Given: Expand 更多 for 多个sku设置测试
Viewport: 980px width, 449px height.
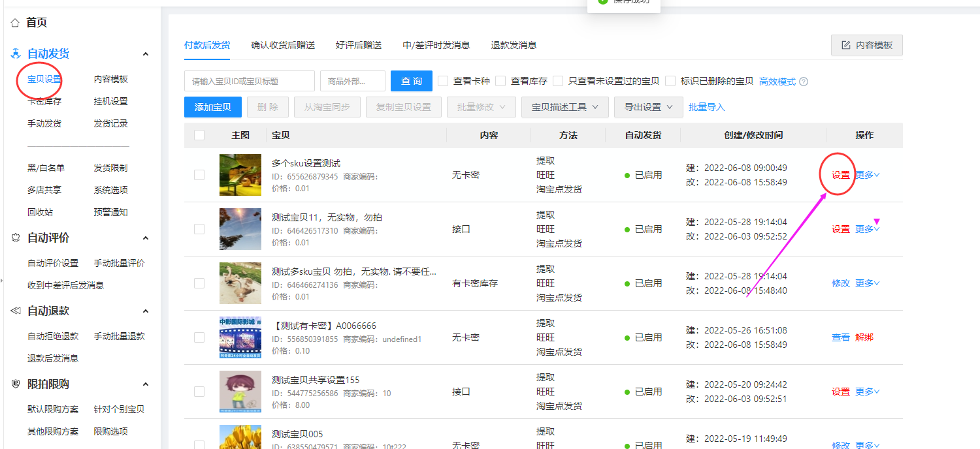Looking at the screenshot, I should [868, 175].
